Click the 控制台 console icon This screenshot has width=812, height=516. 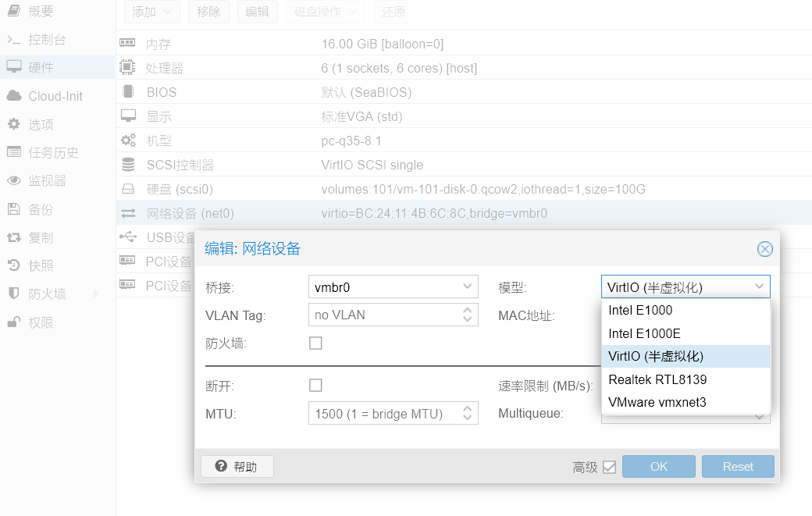click(13, 40)
